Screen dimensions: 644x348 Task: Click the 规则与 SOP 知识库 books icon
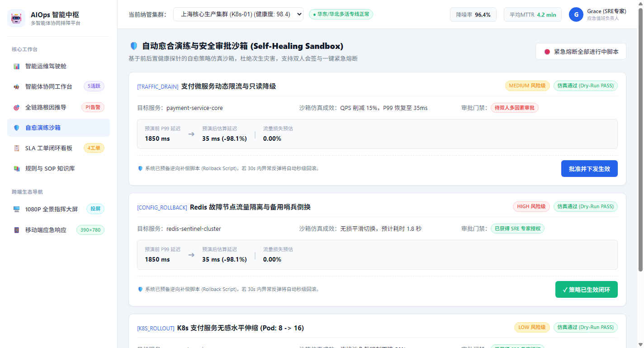click(17, 168)
